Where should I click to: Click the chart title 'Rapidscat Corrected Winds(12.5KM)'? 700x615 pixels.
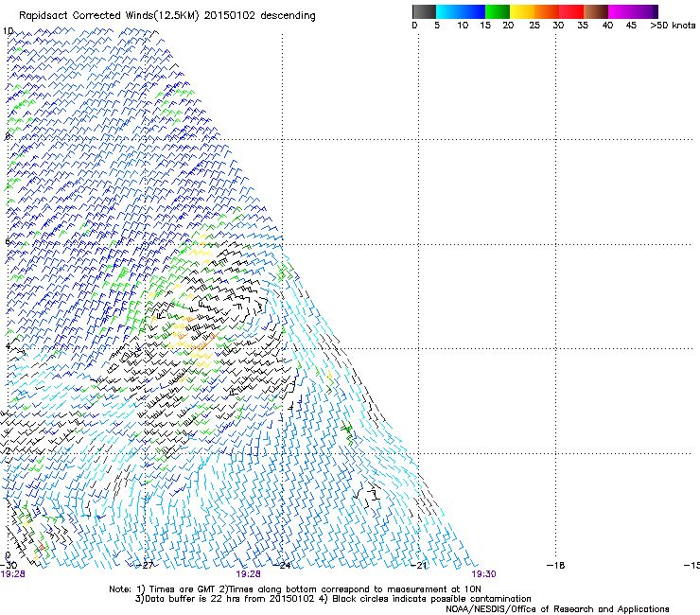click(x=109, y=16)
